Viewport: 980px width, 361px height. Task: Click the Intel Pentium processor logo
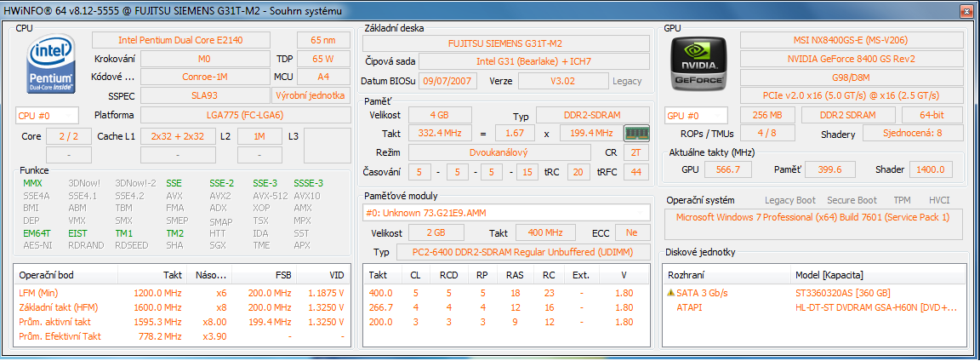52,64
